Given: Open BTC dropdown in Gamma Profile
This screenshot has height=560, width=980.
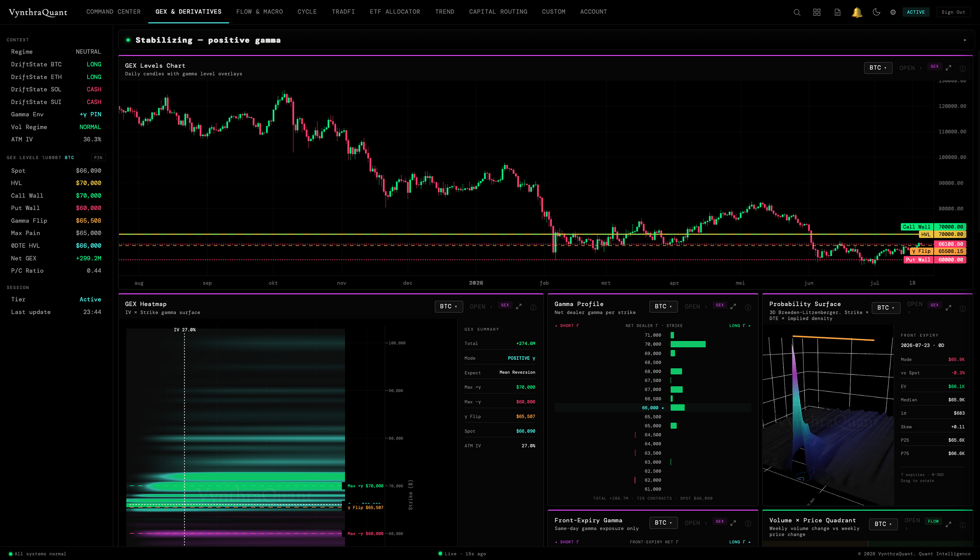Looking at the screenshot, I should pos(663,306).
